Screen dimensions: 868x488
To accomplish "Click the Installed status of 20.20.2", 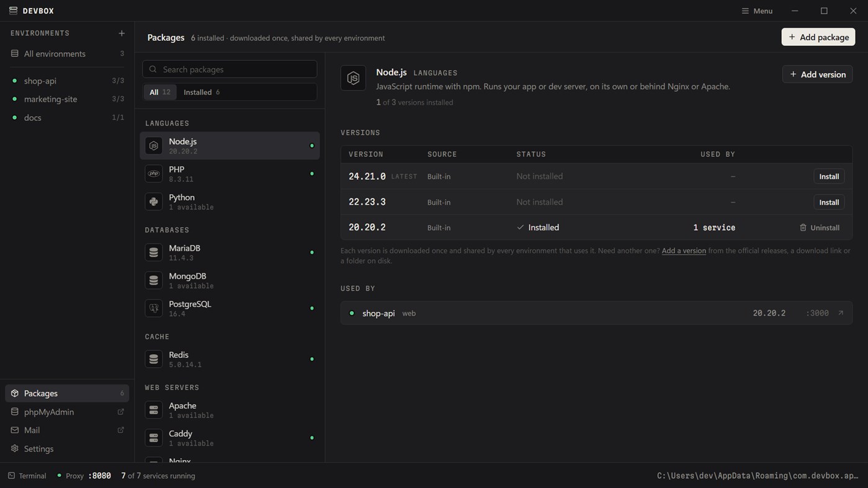I will [x=538, y=228].
